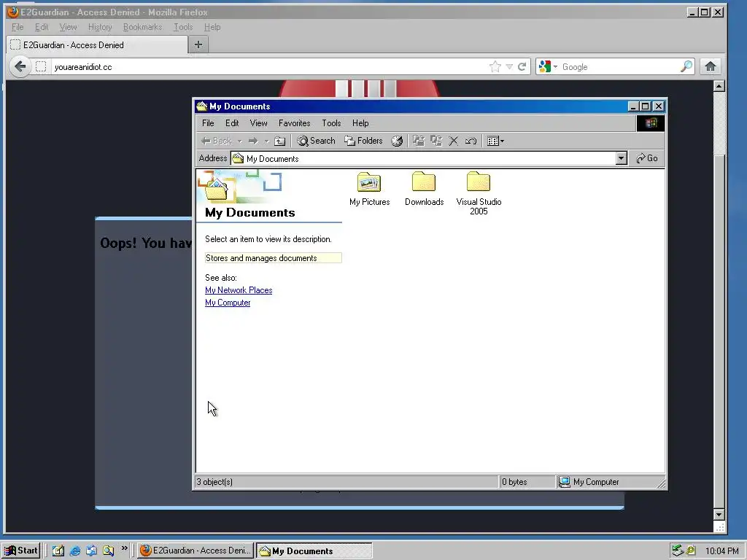747x560 pixels.
Task: Click the Undo toolbar icon
Action: pyautogui.click(x=471, y=141)
